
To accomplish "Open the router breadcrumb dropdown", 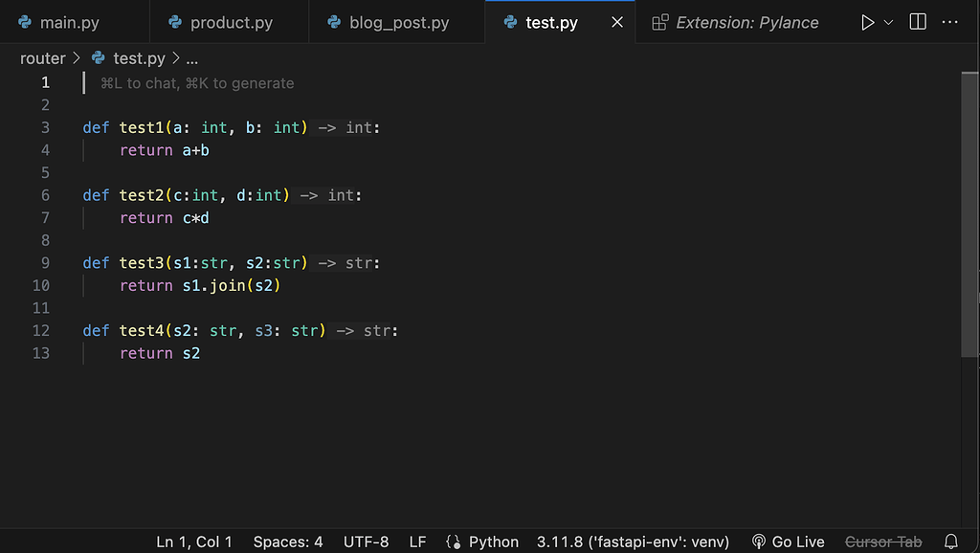I will pyautogui.click(x=42, y=57).
